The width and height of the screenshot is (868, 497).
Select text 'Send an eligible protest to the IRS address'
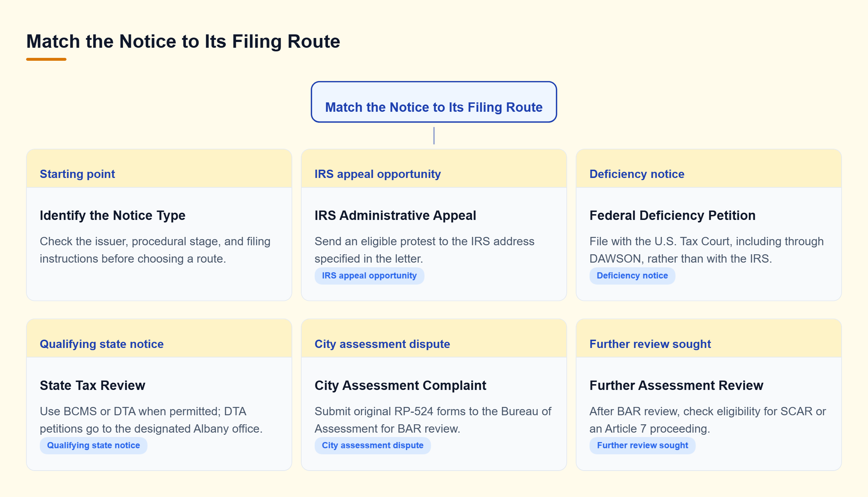424,241
